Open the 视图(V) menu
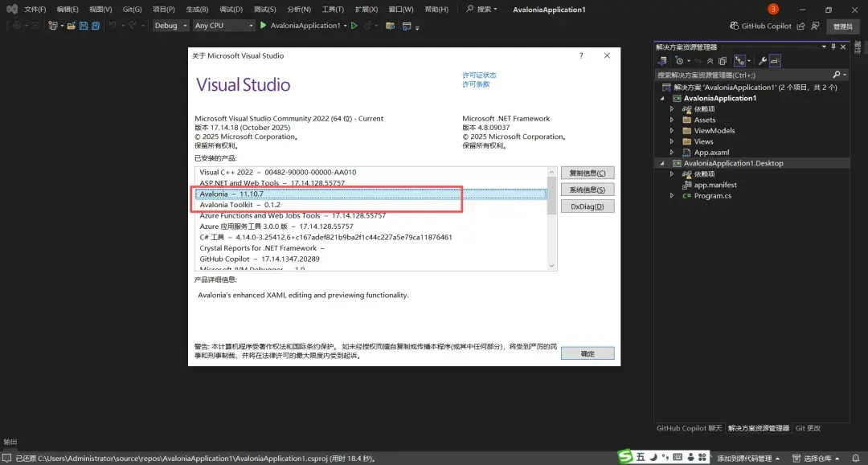Viewport: 868px width, 465px height. [x=101, y=9]
